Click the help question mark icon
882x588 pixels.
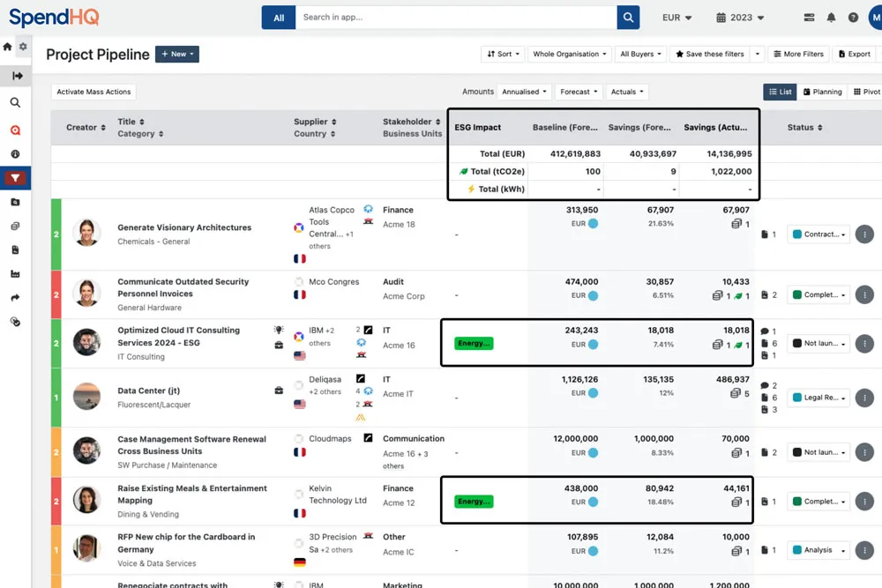pyautogui.click(x=853, y=18)
